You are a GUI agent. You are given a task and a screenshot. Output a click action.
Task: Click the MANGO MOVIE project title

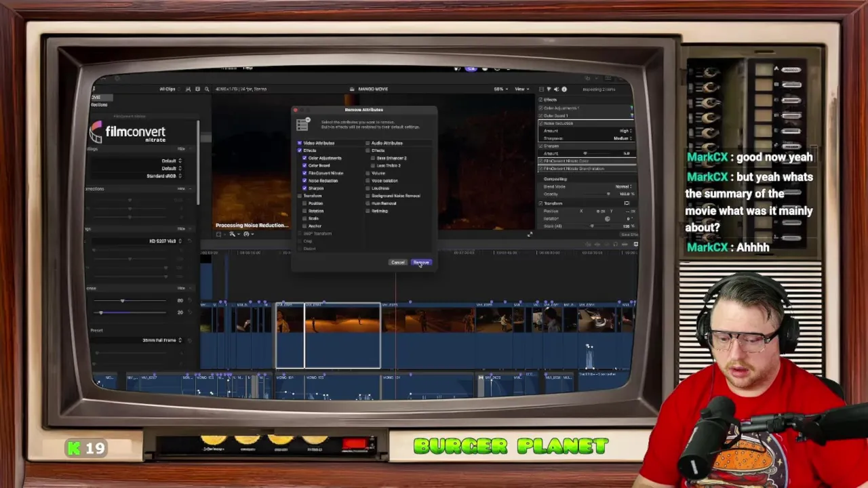pyautogui.click(x=372, y=89)
